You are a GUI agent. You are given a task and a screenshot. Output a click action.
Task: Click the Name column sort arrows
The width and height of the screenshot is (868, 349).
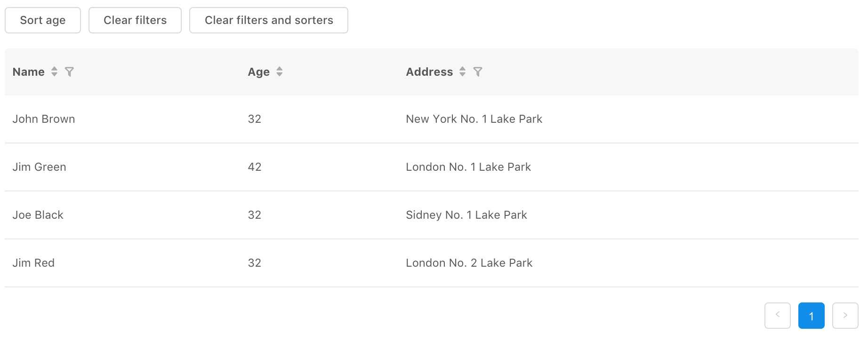pos(55,71)
